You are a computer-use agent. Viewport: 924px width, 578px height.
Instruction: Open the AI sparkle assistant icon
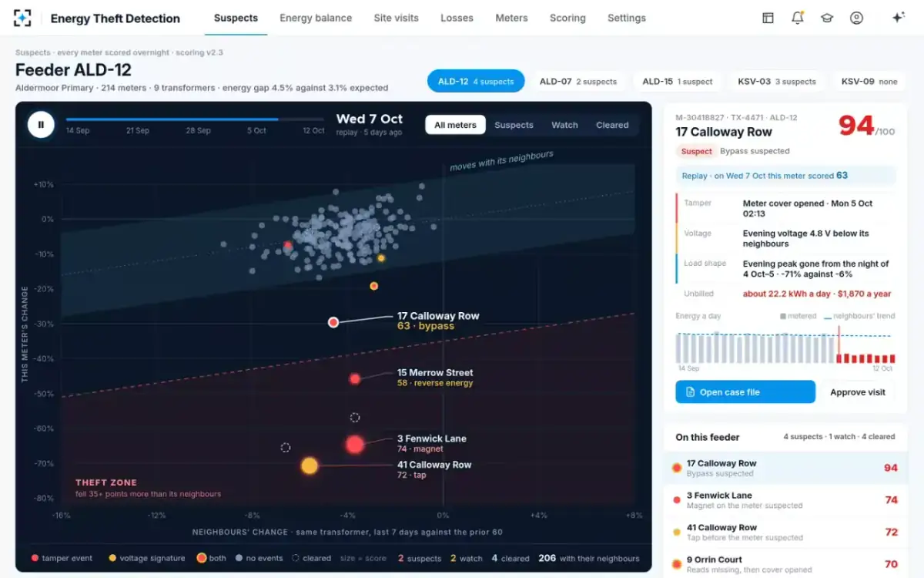[898, 18]
